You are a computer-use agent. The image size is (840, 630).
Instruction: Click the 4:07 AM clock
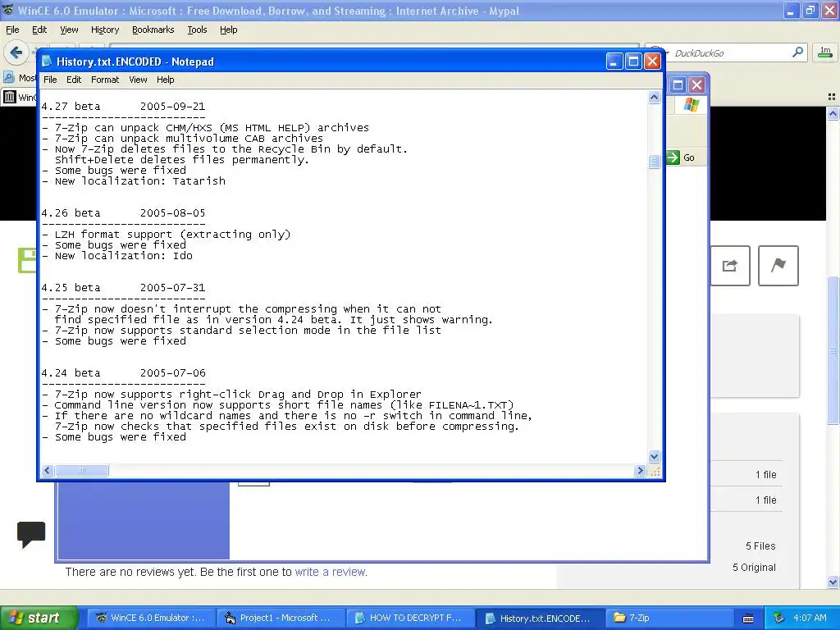(x=810, y=618)
